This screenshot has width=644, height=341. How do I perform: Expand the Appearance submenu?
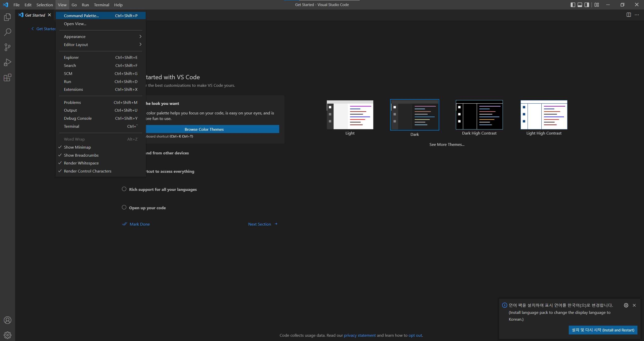click(x=74, y=36)
